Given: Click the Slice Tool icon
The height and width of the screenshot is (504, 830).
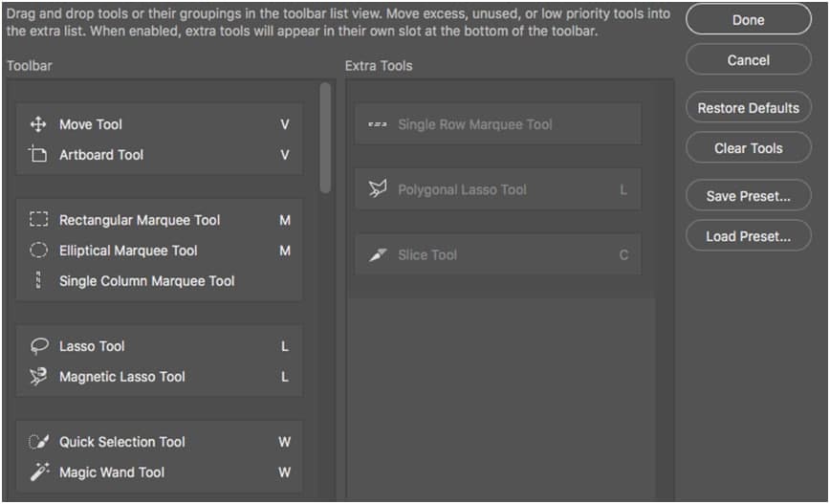Looking at the screenshot, I should [377, 255].
